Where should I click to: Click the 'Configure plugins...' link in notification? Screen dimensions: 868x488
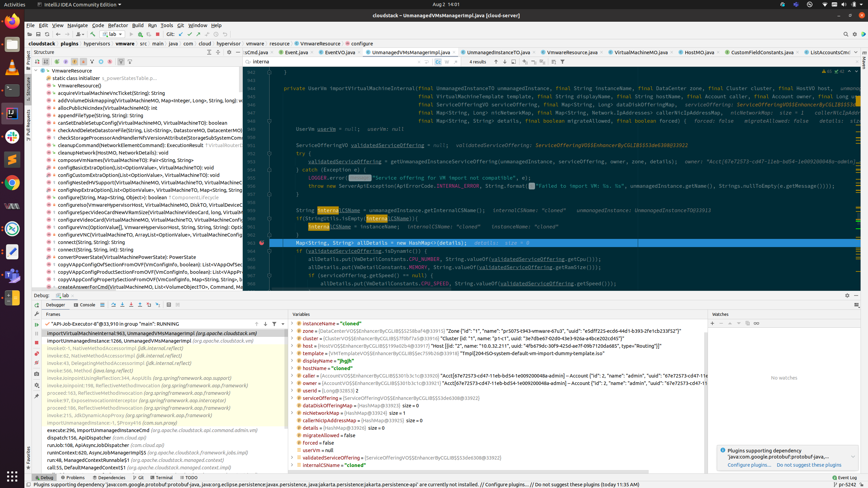click(749, 465)
